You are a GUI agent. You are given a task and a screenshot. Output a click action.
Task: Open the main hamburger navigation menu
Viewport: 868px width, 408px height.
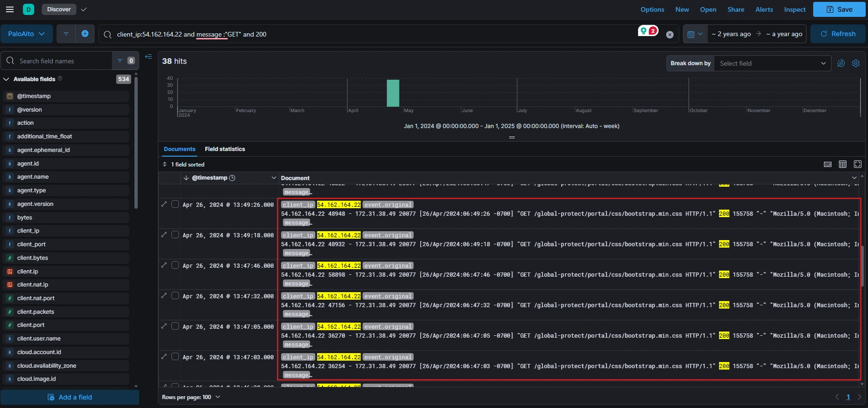[x=10, y=9]
